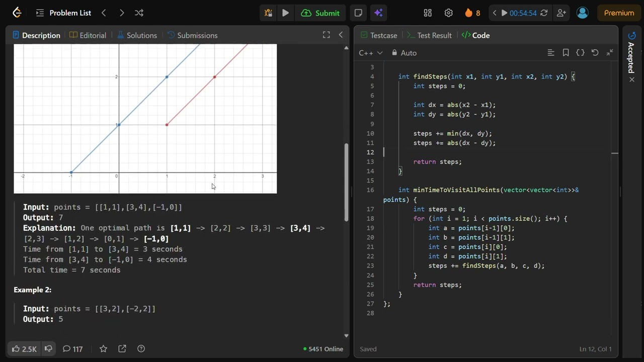The height and width of the screenshot is (362, 644).
Task: Go to previous problem arrow
Action: [x=104, y=13]
